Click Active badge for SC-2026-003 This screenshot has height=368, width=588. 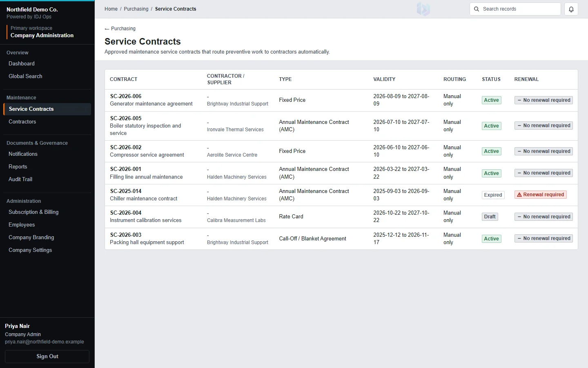[491, 239]
